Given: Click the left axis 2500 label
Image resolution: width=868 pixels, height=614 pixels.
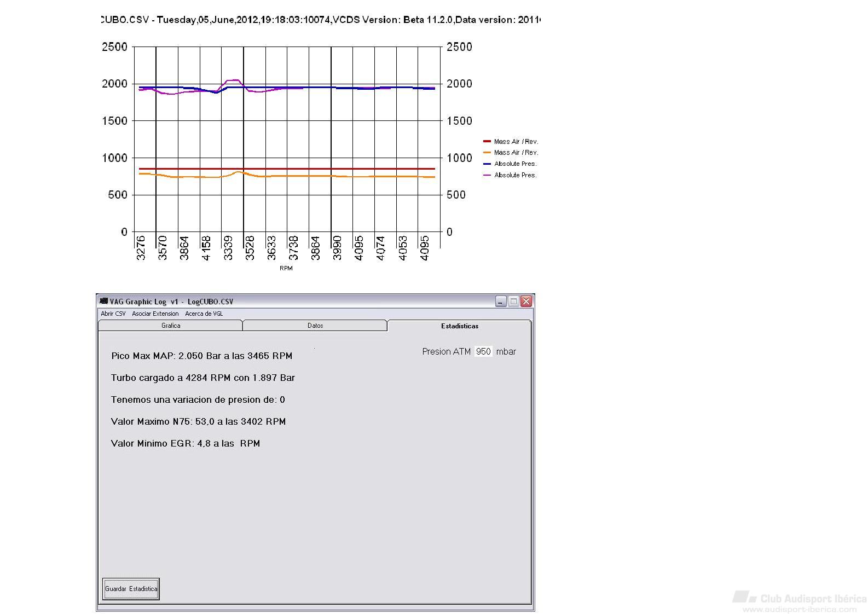Looking at the screenshot, I should [114, 47].
